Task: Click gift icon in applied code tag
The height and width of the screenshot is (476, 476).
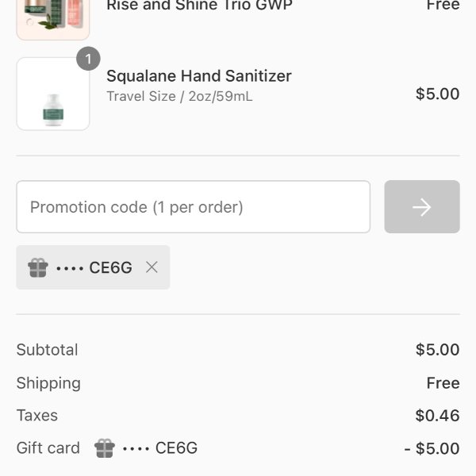Action: pyautogui.click(x=38, y=267)
